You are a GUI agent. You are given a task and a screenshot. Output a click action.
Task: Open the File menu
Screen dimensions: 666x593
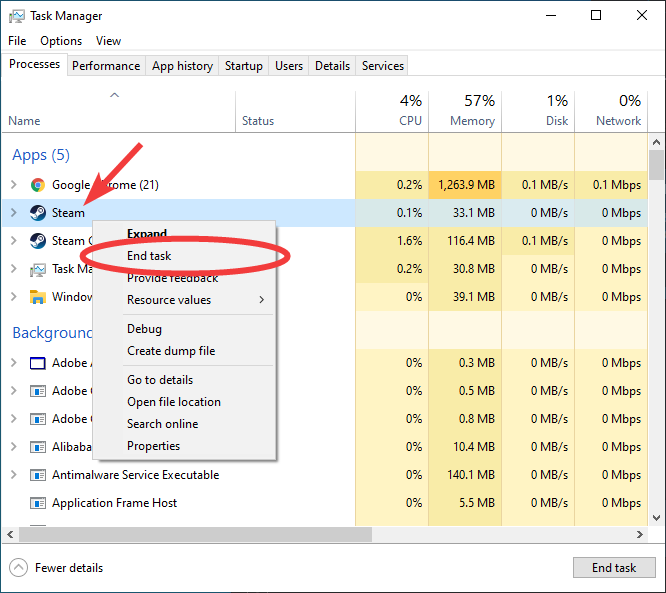click(17, 41)
